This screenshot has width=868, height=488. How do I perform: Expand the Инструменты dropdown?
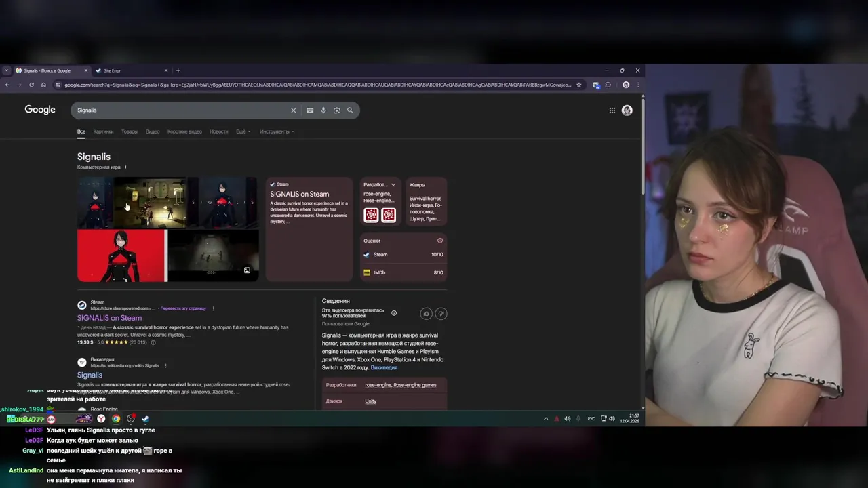277,131
